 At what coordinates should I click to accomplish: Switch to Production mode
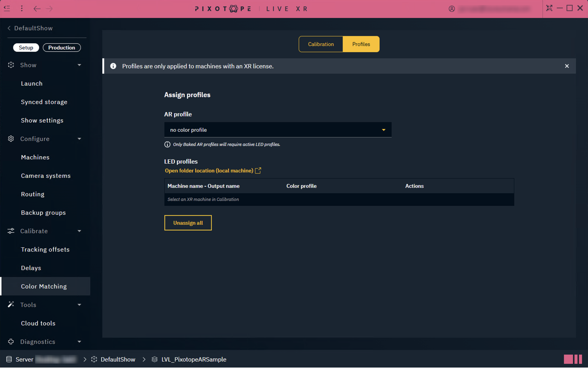[62, 48]
